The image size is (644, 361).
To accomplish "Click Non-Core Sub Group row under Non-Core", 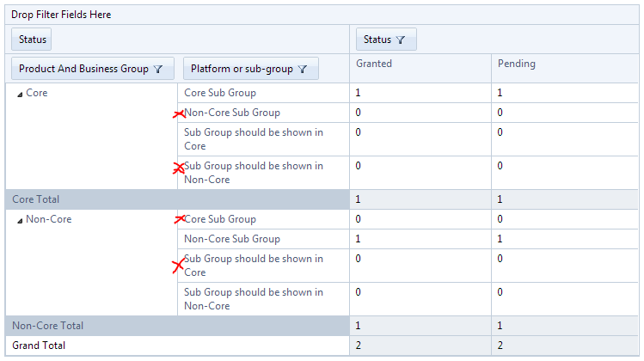I will point(232,239).
